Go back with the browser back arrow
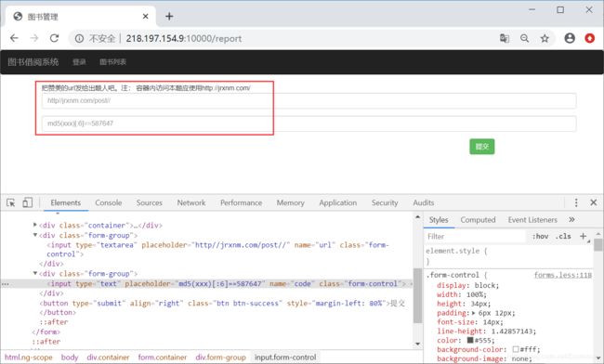 [14, 38]
